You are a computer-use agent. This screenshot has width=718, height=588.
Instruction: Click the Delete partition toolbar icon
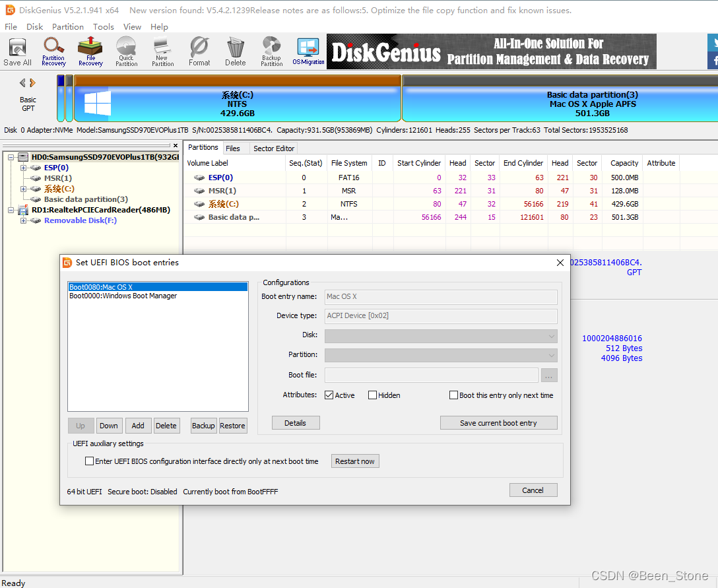point(236,51)
